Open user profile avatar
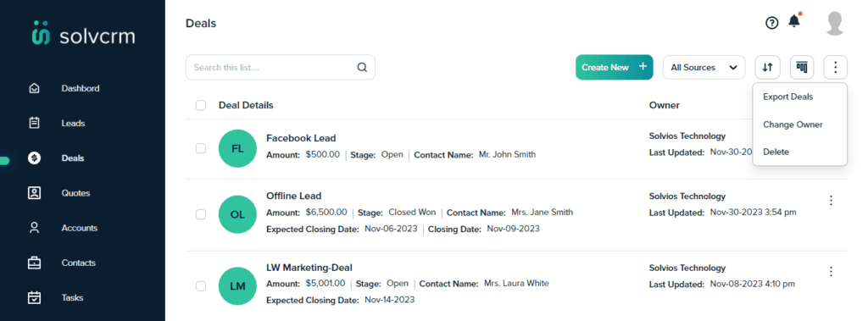Screen dimensions: 868x321 [x=835, y=24]
